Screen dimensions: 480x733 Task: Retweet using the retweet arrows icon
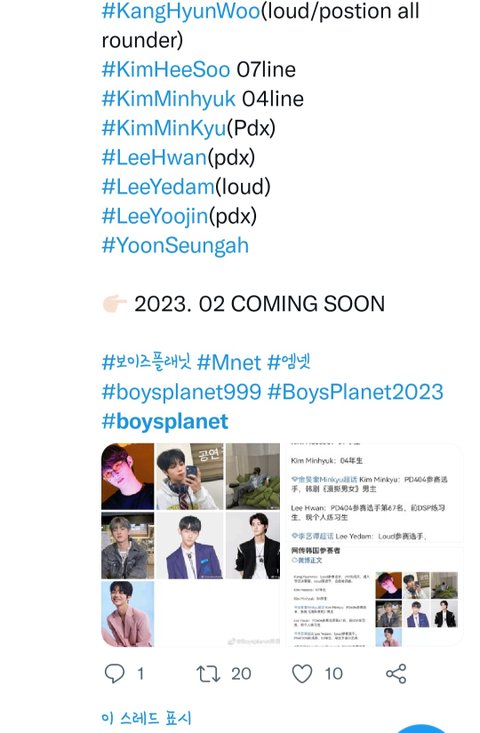click(x=208, y=674)
